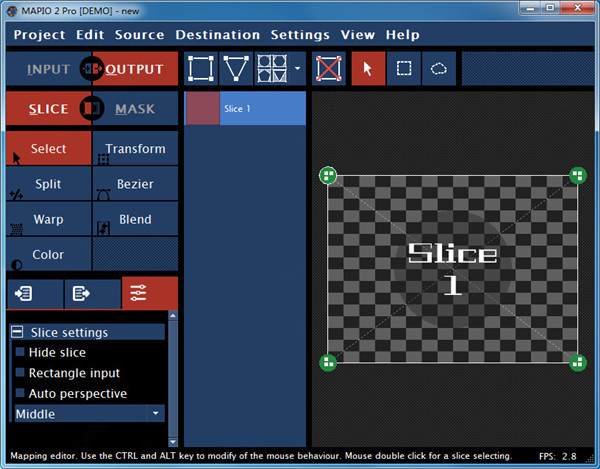Click the top-right slice corner handle
The height and width of the screenshot is (469, 600).
578,176
